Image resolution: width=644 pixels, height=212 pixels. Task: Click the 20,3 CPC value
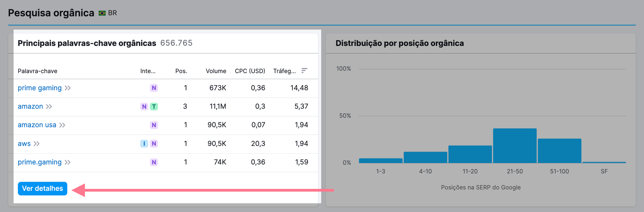258,143
